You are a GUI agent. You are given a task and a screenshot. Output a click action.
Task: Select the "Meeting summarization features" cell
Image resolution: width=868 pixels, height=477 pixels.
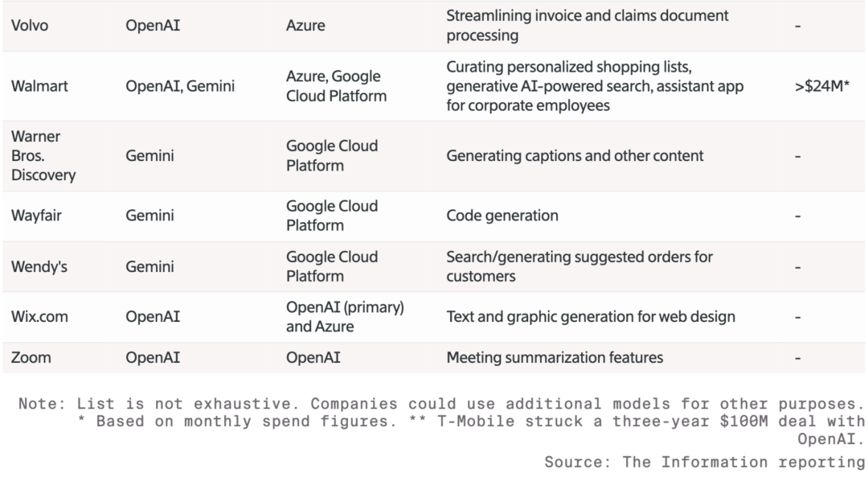pyautogui.click(x=555, y=357)
